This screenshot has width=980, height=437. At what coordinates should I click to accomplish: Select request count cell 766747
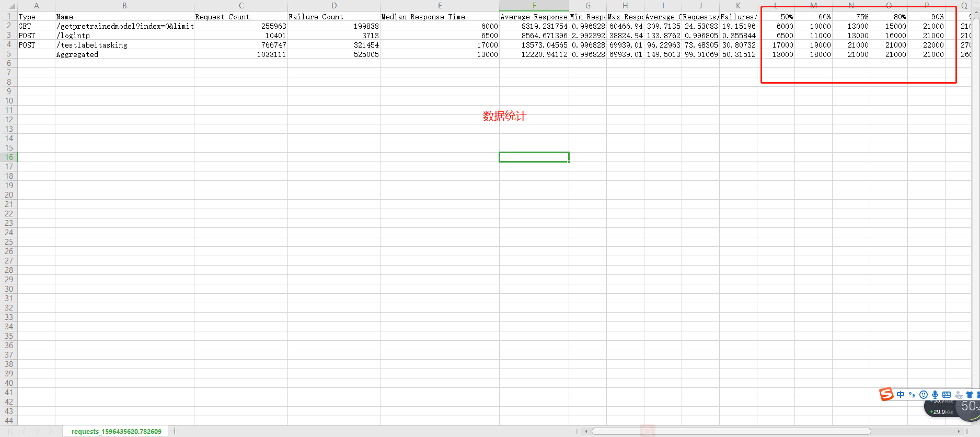pos(241,45)
